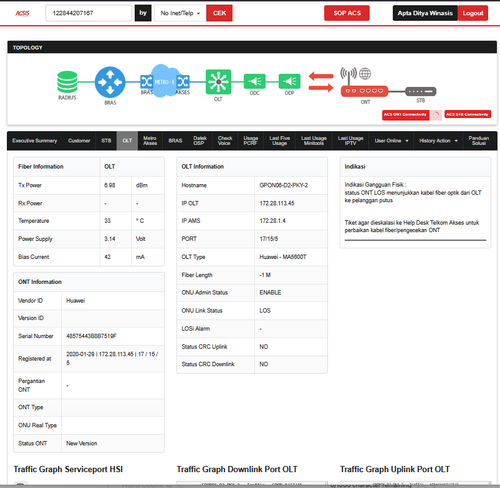Click the ACSIS logo

22,13
